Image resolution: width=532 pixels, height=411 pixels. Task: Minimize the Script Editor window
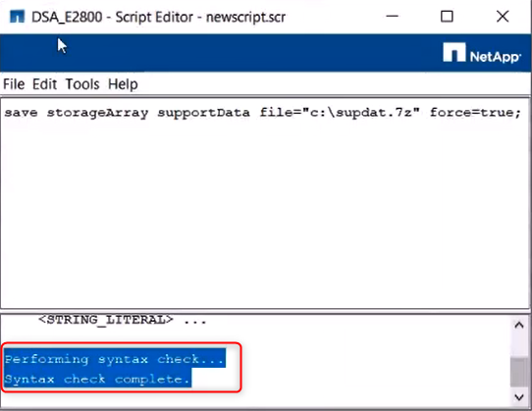393,17
